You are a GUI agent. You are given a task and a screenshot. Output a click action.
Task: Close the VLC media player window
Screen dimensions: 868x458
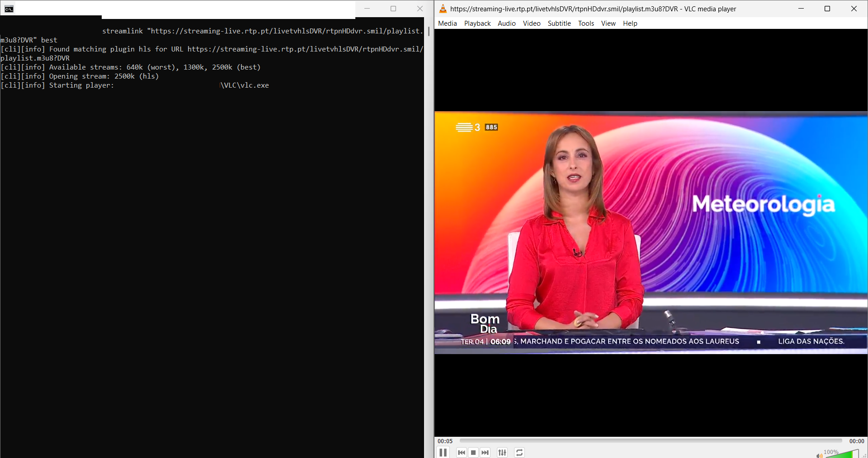(x=854, y=9)
